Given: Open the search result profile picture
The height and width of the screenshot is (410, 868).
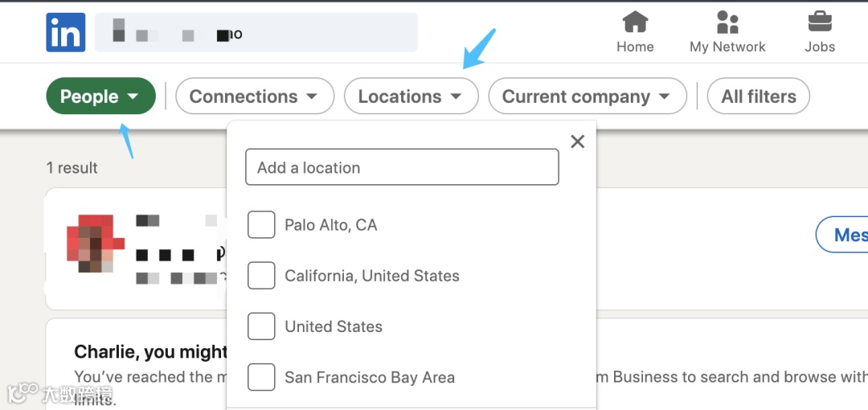Looking at the screenshot, I should pyautogui.click(x=95, y=243).
